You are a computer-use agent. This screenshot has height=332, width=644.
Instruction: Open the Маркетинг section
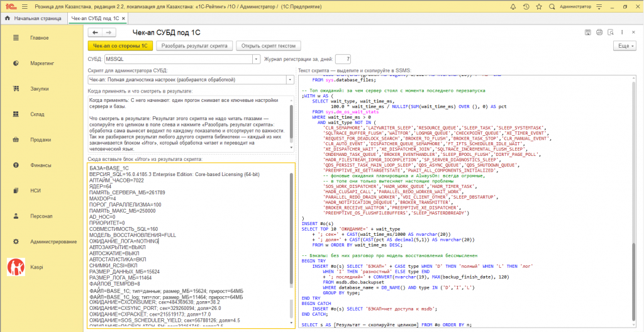[42, 64]
